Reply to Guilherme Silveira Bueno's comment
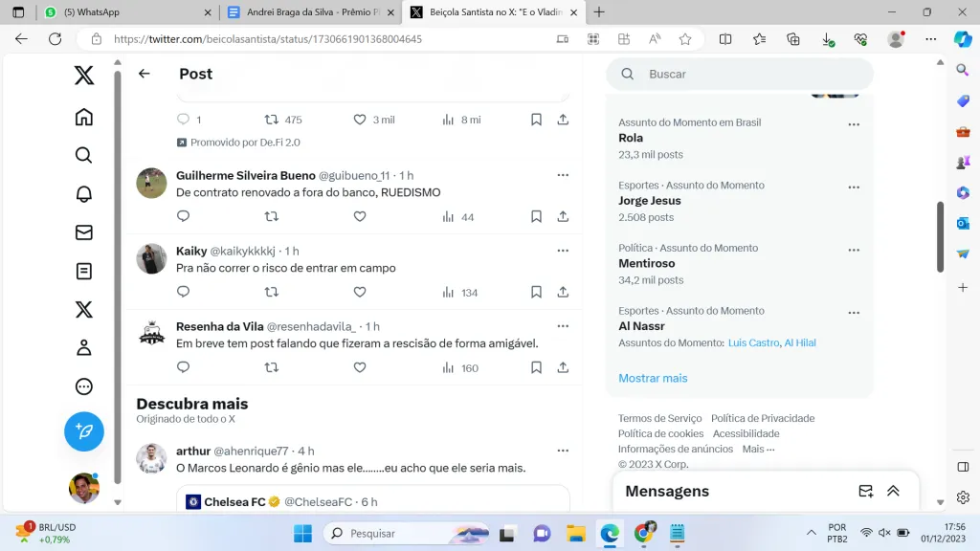Screen dimensions: 980x551 (x=184, y=217)
